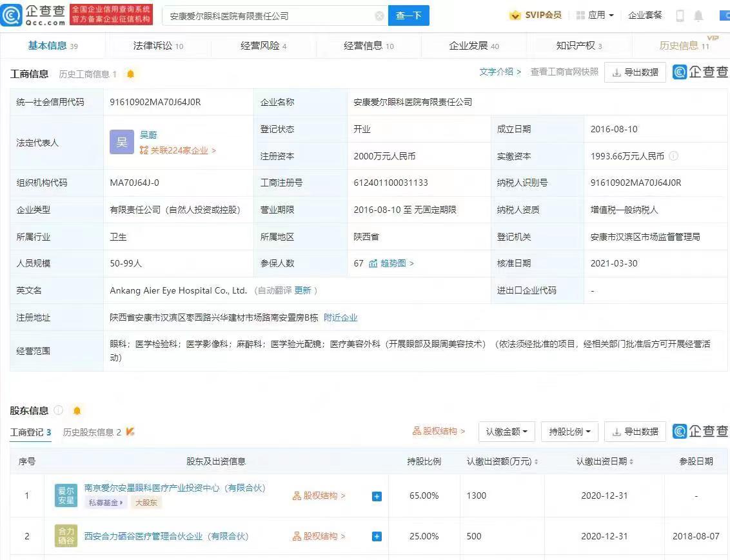The height and width of the screenshot is (560, 730).
Task: Expand row 2 shareholder with plus icon
Action: click(377, 537)
